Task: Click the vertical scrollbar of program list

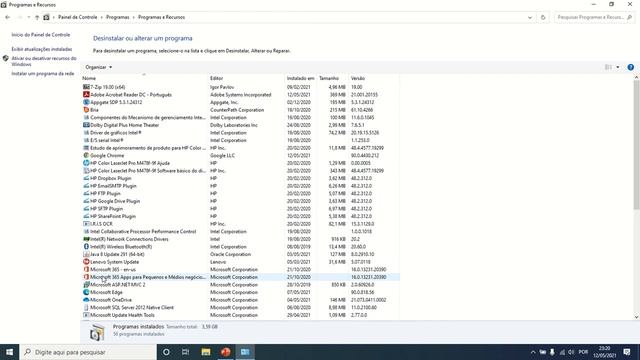Action: point(636,146)
